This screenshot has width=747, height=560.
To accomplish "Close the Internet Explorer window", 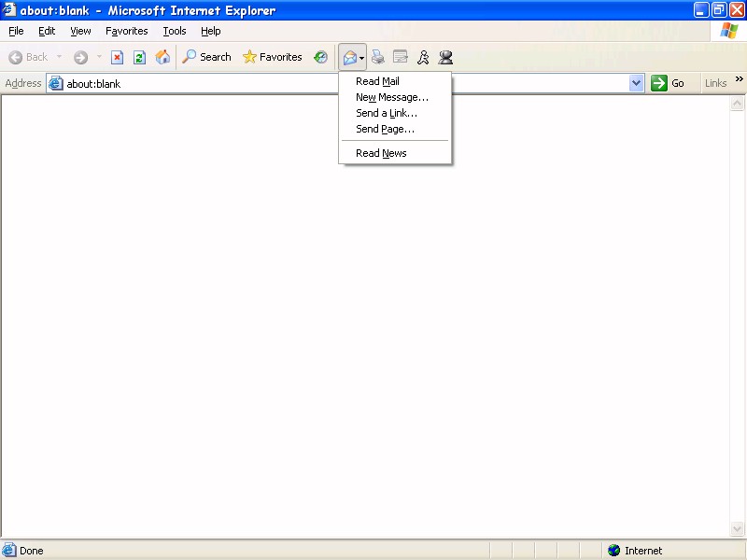I will point(737,10).
